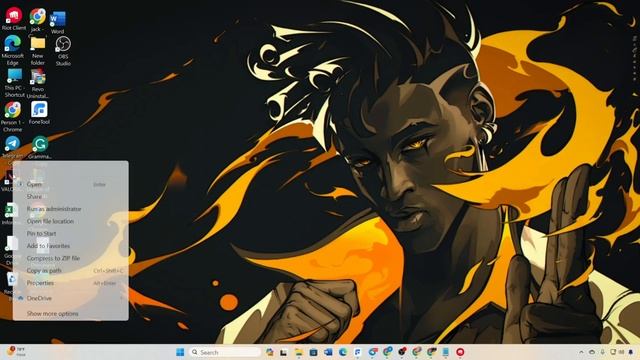
Task: Open File Explorer from the taskbar
Action: [299, 352]
